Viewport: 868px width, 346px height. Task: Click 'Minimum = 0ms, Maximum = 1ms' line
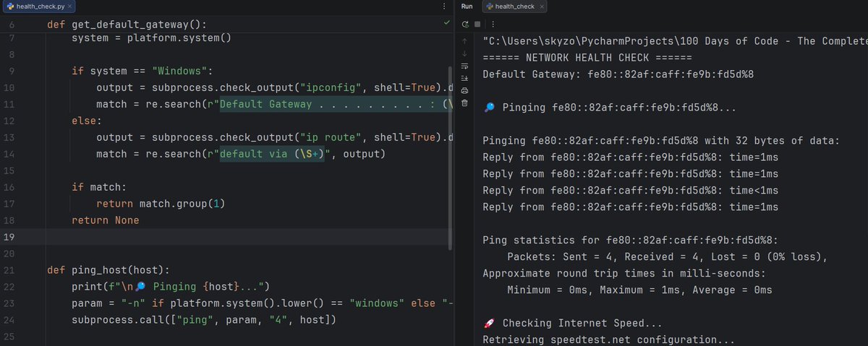(639, 290)
